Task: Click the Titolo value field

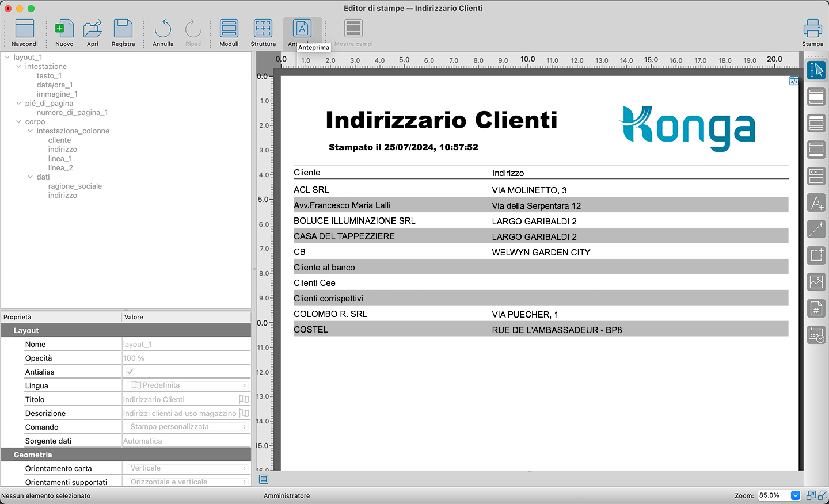Action: tap(180, 399)
